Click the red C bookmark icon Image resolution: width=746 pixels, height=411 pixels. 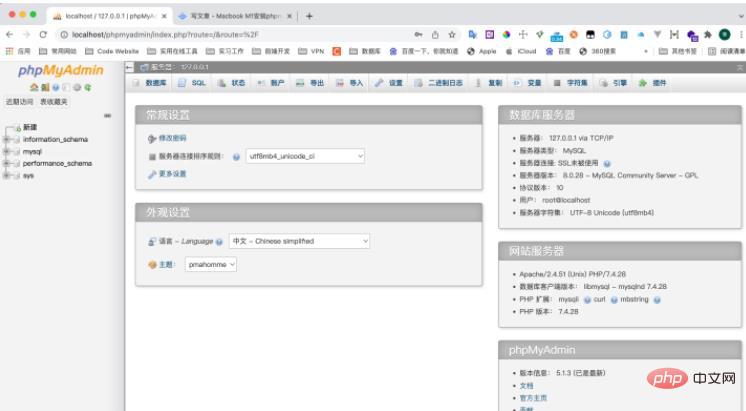[x=336, y=51]
